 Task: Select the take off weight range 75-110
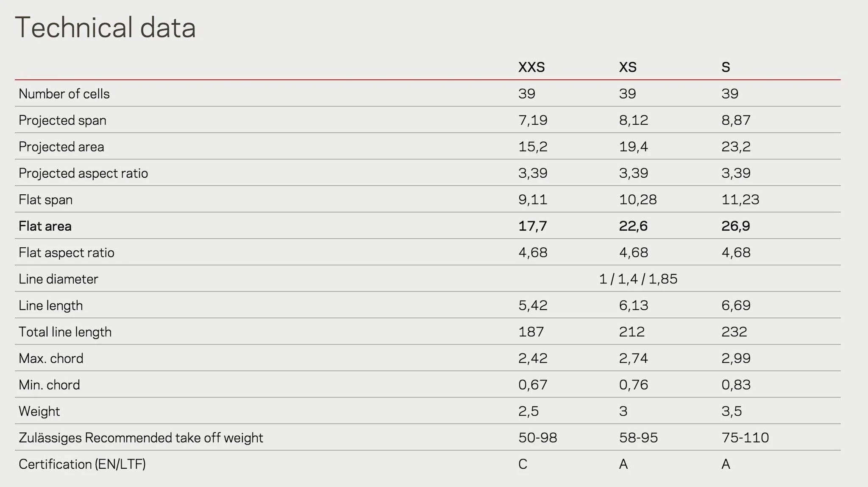(x=745, y=437)
